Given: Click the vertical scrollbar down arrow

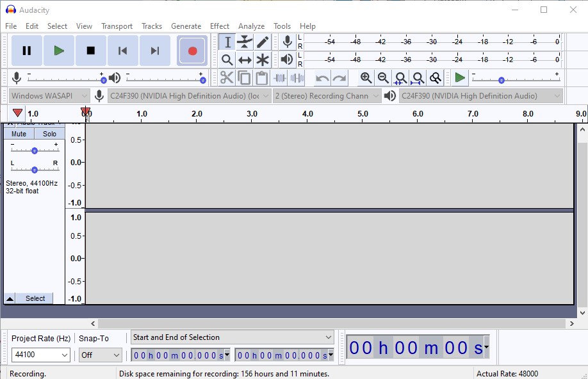Looking at the screenshot, I should (582, 312).
